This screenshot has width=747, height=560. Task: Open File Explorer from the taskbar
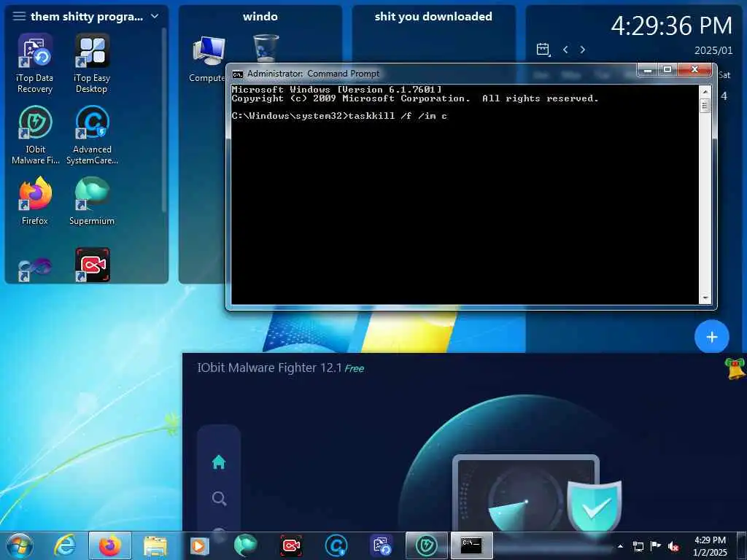[x=155, y=546]
